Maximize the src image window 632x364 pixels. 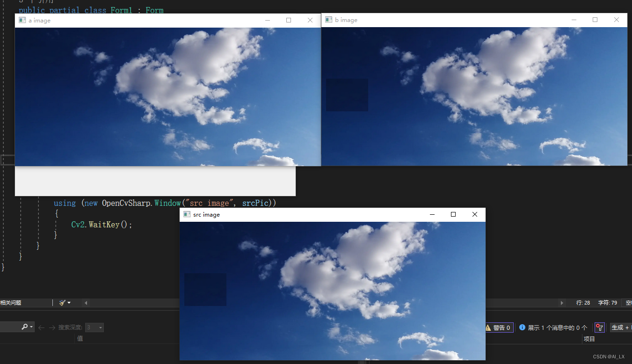tap(453, 214)
